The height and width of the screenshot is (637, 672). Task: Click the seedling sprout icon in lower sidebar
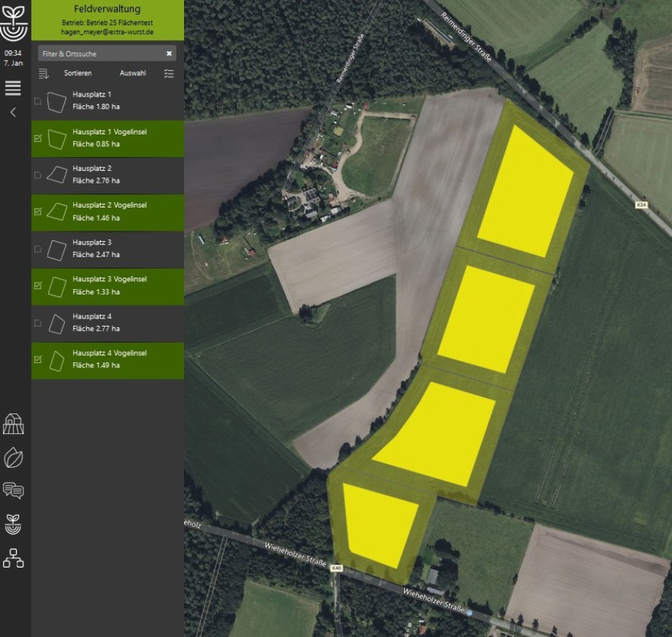pos(13,524)
